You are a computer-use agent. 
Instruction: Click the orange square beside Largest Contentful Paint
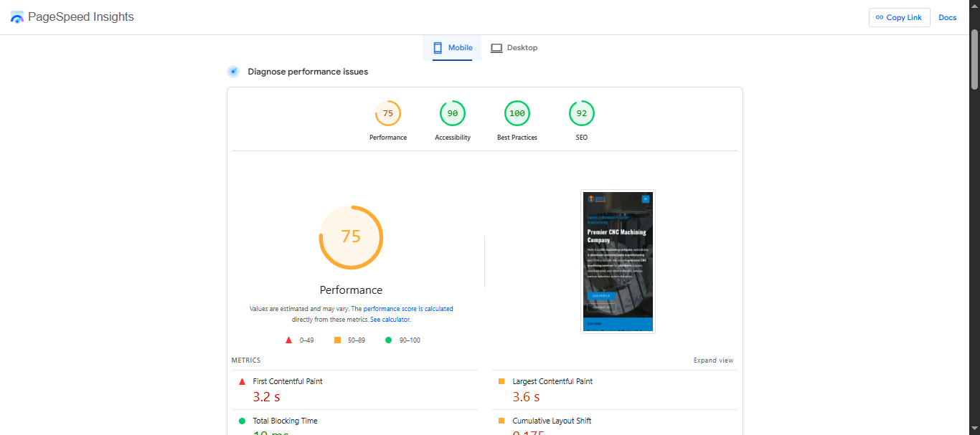[501, 381]
